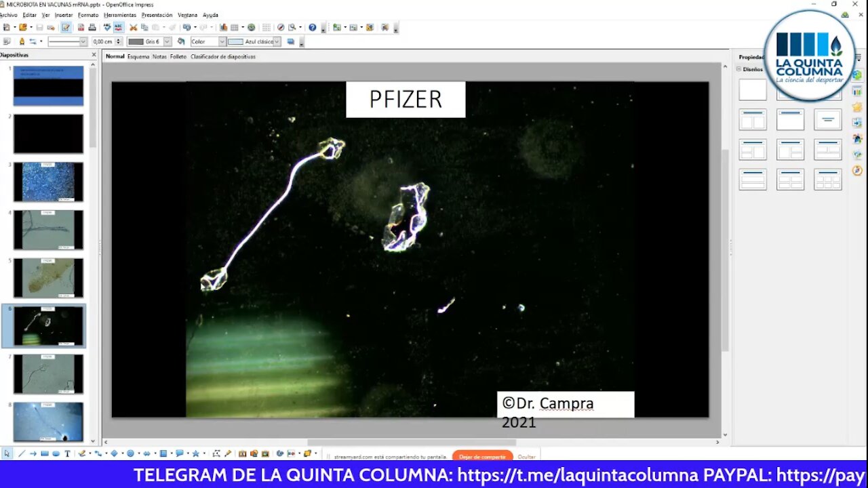Open the Herramientas menu
868x488 pixels.
120,15
